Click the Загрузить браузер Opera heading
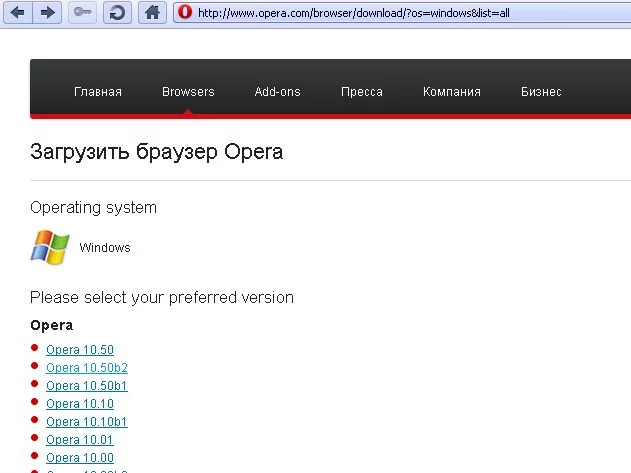 [x=157, y=152]
